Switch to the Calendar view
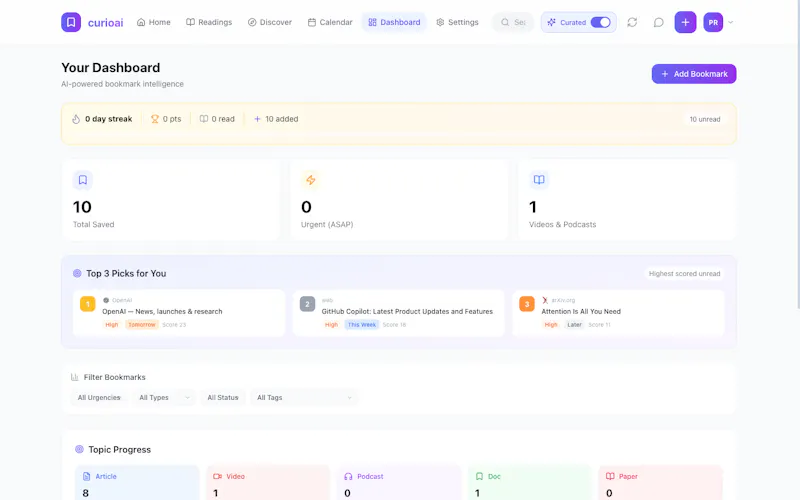The image size is (800, 500). (330, 22)
